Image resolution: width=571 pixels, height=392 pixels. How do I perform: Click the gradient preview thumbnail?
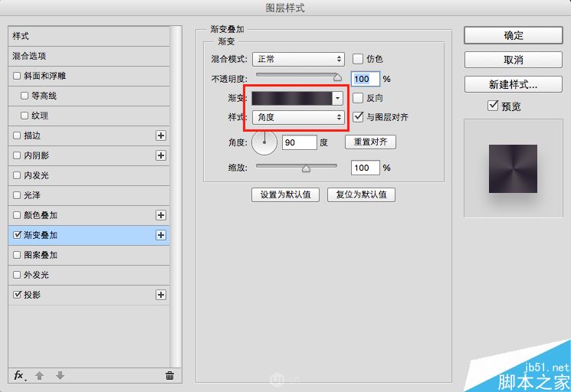(513, 168)
